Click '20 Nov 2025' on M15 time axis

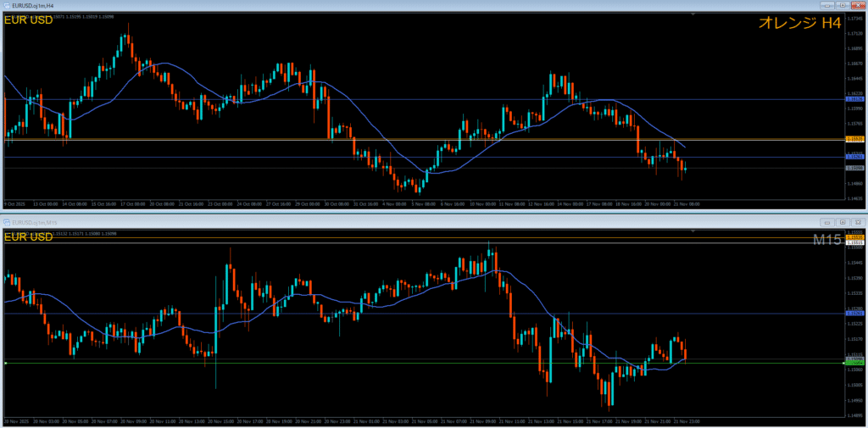[x=17, y=421]
